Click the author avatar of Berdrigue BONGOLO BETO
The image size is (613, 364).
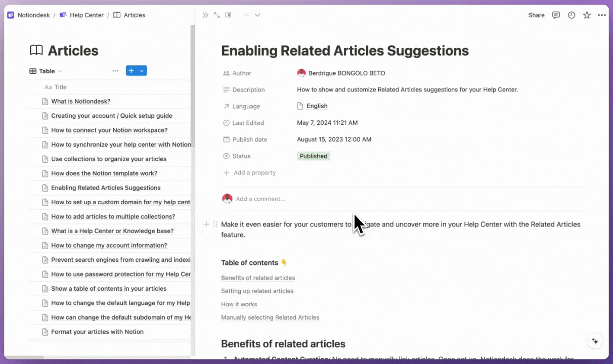[x=301, y=73]
